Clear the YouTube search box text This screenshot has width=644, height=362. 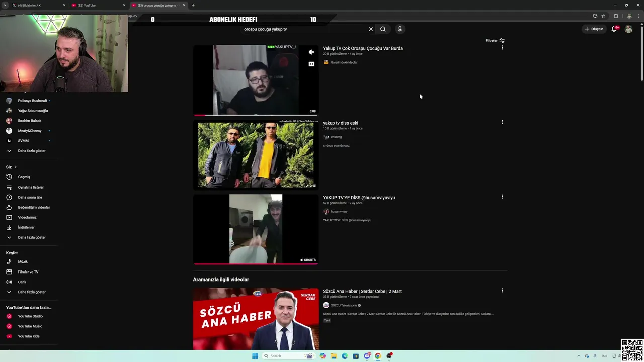click(371, 29)
